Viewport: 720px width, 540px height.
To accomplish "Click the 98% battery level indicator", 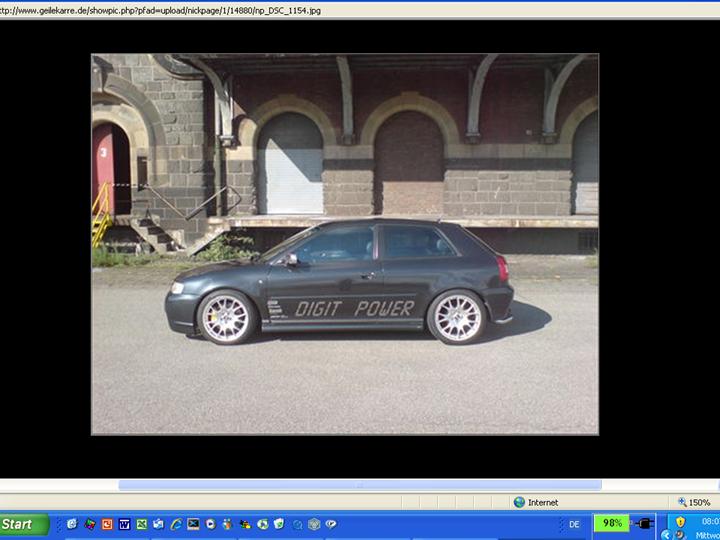I will [x=611, y=524].
